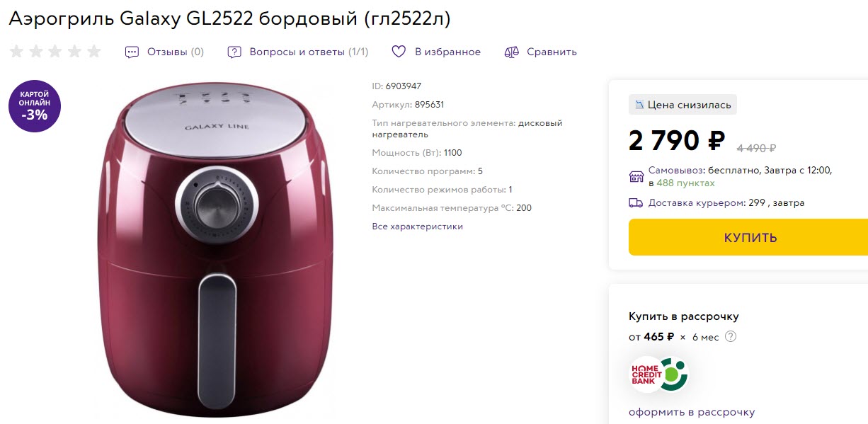Open the Home Credit Bank logo
Viewport: 868px width, 424px height.
point(659,374)
